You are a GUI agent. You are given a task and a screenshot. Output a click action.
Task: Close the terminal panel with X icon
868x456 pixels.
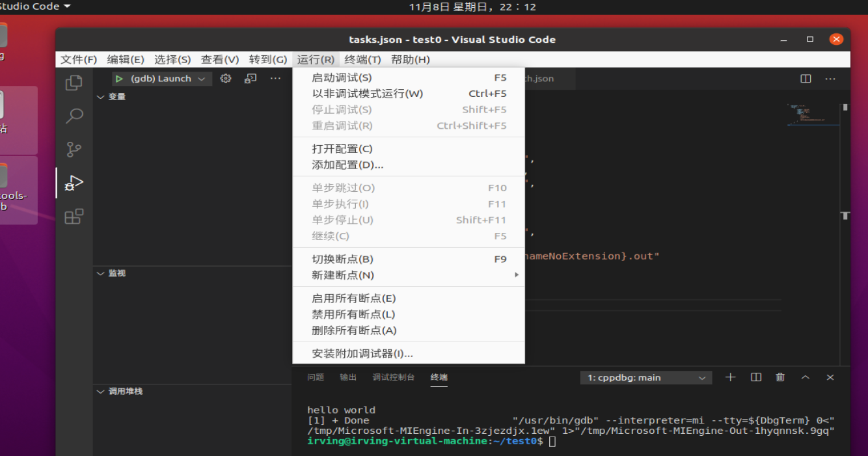pyautogui.click(x=830, y=377)
